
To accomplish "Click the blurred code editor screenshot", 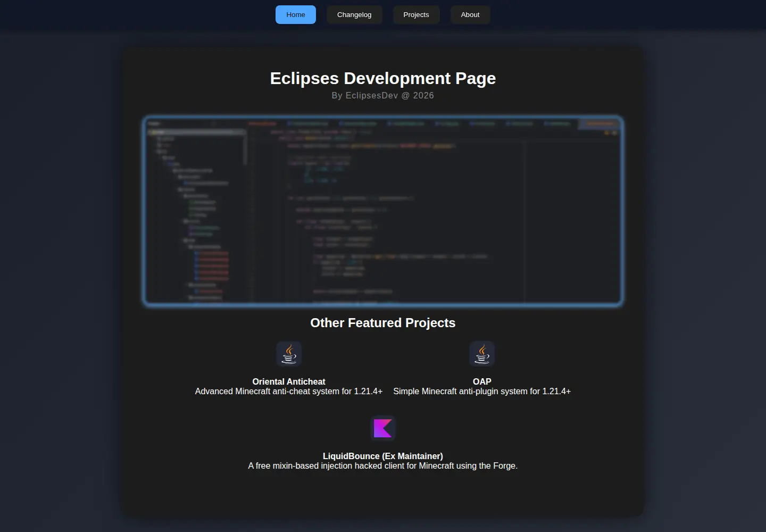I will tap(383, 211).
